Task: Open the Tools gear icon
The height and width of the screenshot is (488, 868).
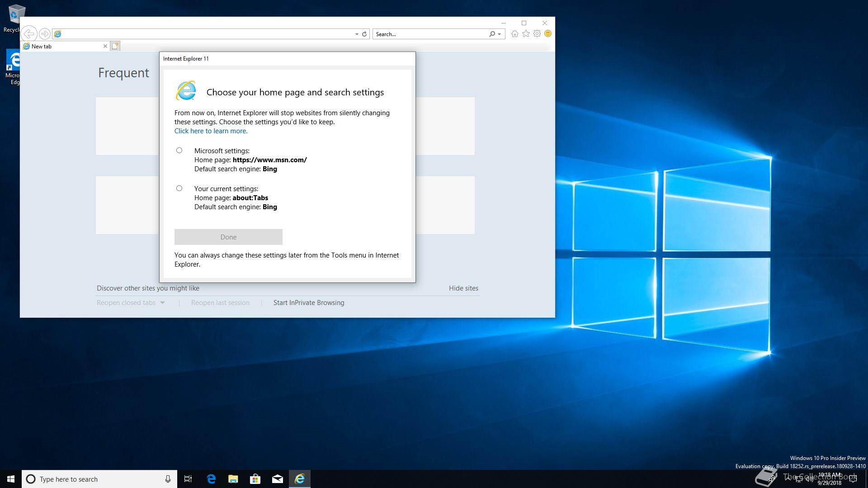Action: coord(537,34)
